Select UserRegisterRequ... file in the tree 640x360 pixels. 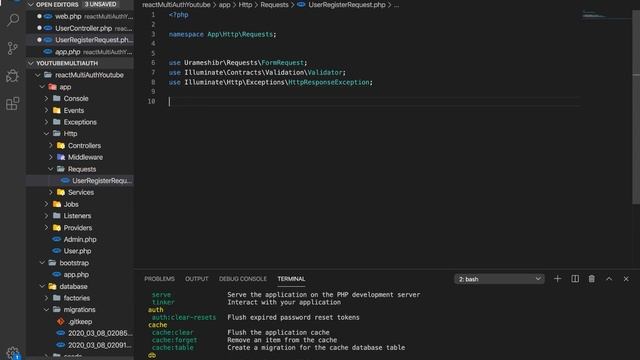pyautogui.click(x=102, y=181)
